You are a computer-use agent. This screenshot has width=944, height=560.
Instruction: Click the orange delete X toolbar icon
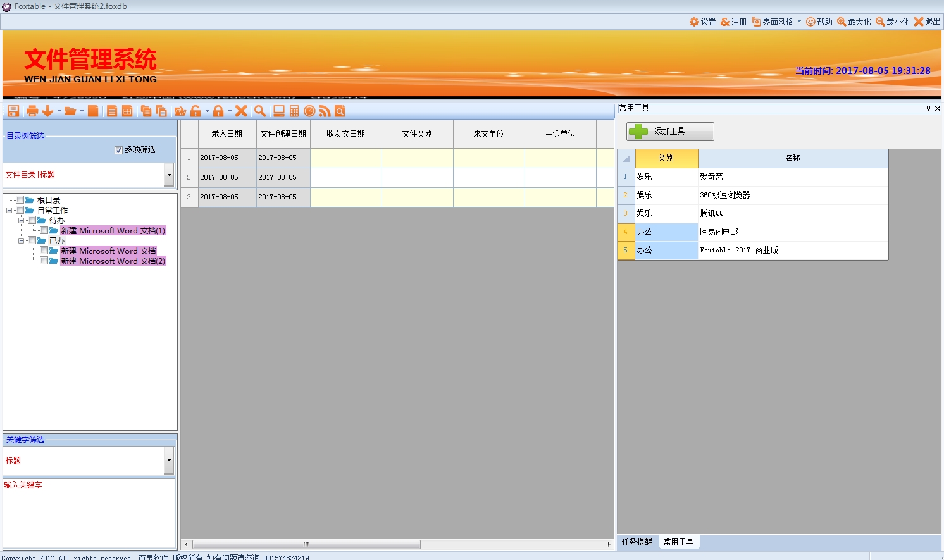(x=241, y=111)
